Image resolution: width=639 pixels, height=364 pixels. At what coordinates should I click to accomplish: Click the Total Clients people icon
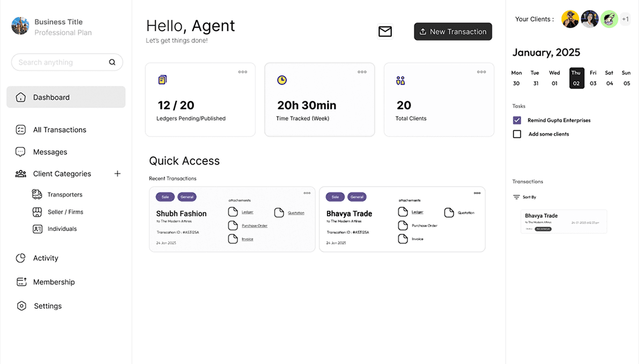(x=400, y=80)
